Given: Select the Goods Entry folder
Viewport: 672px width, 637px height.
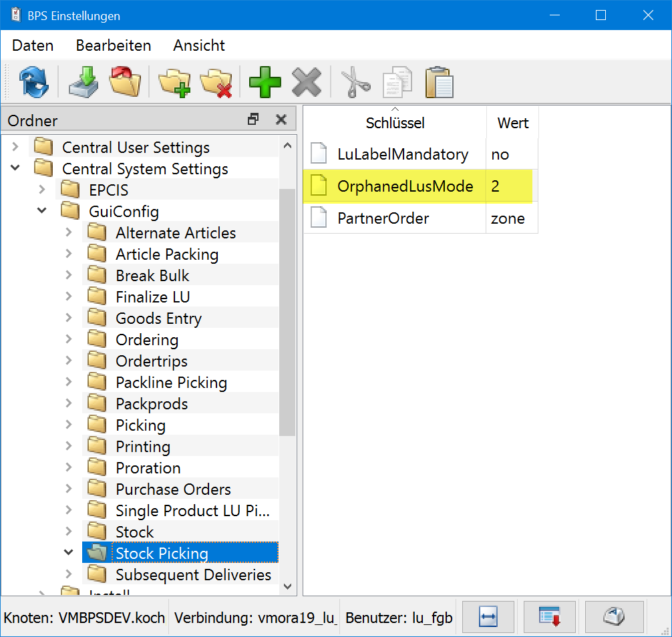Looking at the screenshot, I should pos(158,318).
